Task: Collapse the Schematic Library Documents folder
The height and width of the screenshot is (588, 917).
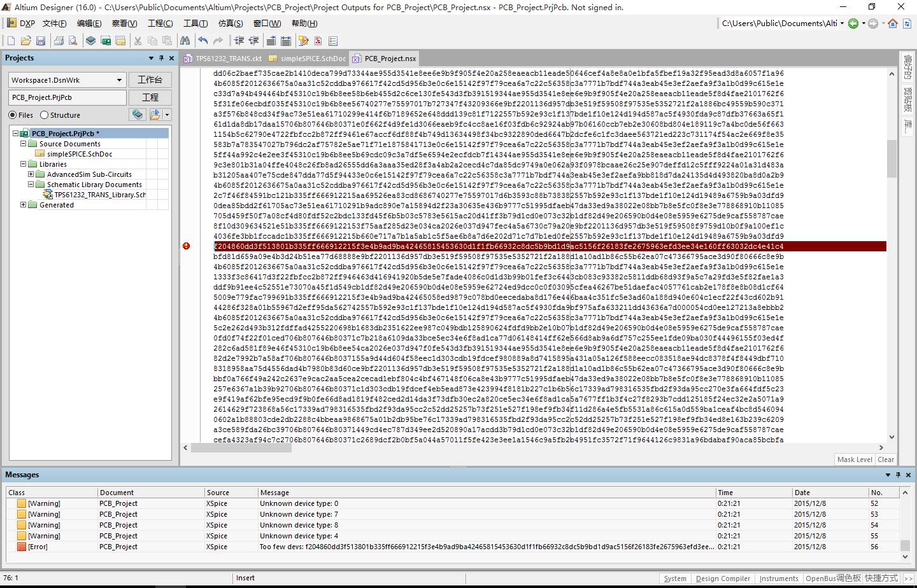Action: click(31, 185)
